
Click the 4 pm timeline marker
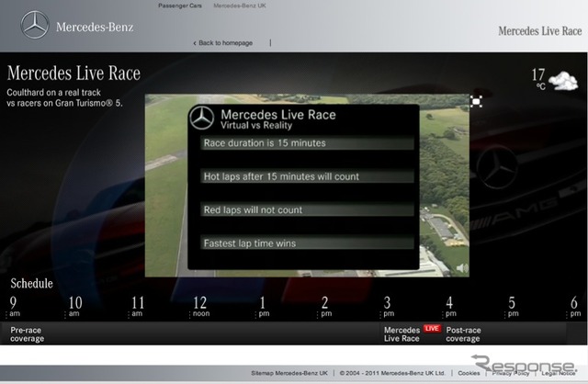coord(450,307)
